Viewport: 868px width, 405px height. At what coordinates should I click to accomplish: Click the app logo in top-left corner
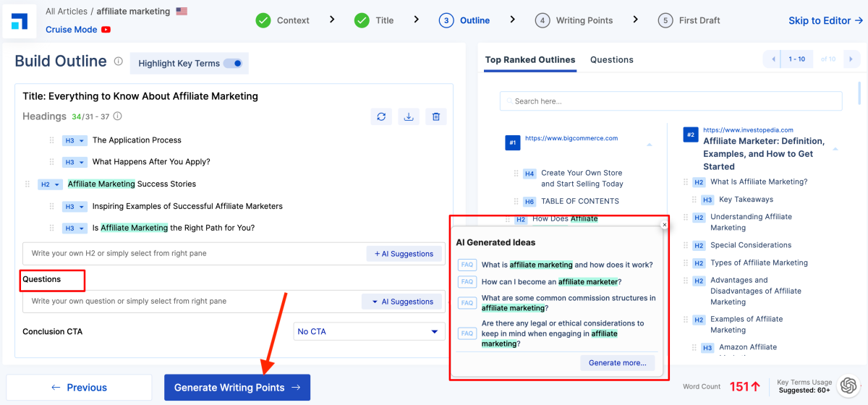click(x=20, y=22)
